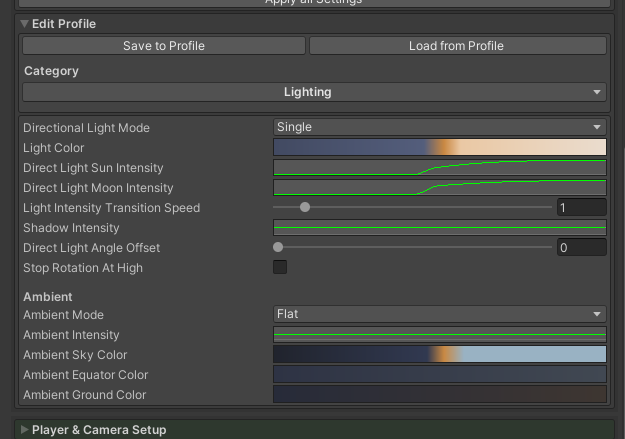625x439 pixels.
Task: Click the Apply all Settings button
Action: click(314, 3)
